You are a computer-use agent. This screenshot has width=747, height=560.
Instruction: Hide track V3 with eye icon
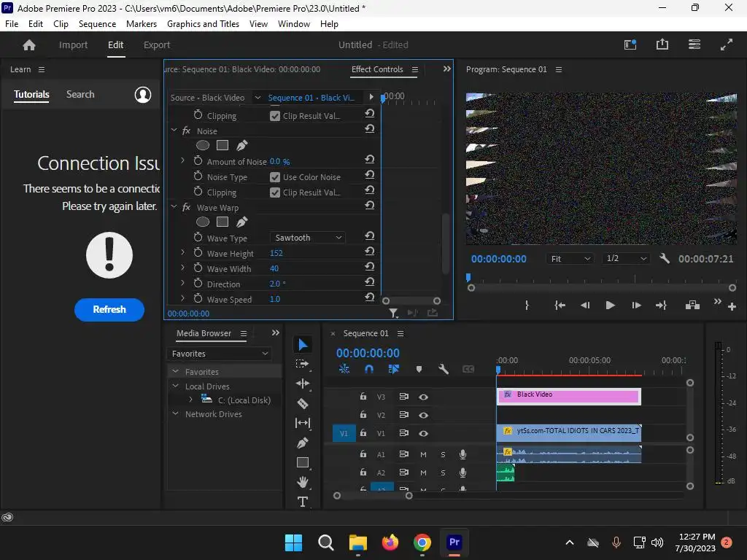(423, 397)
